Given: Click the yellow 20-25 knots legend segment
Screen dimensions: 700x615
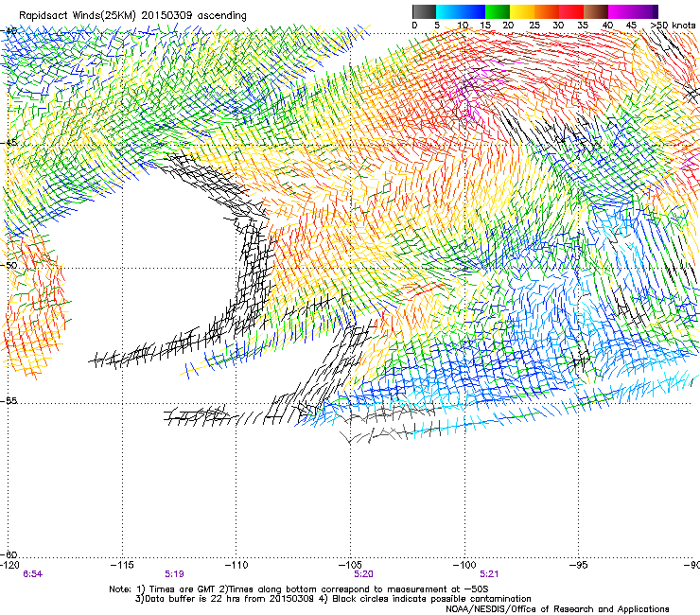Looking at the screenshot, I should 522,11.
